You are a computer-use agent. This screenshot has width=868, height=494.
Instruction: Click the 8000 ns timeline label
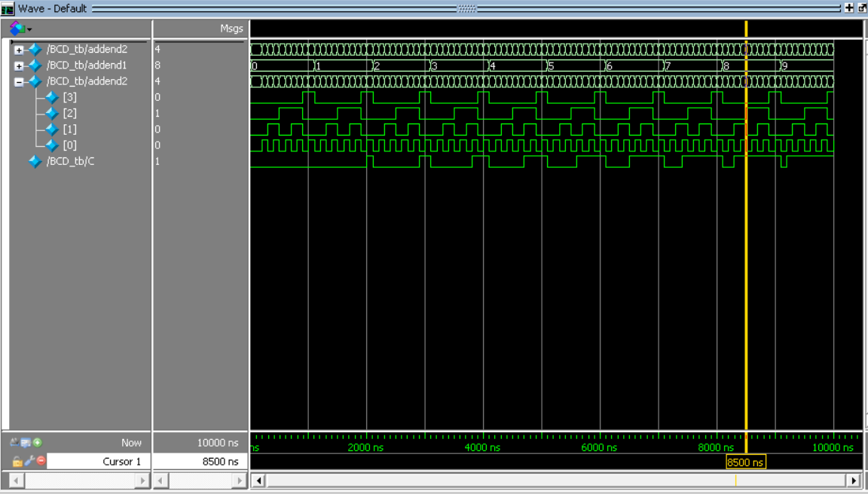717,447
